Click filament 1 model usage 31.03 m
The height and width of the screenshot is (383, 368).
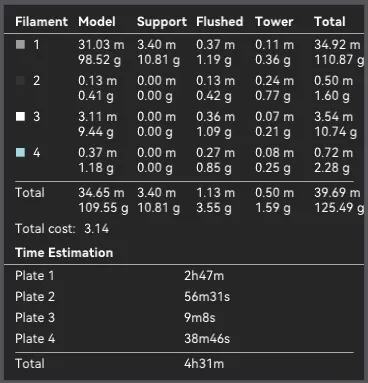pos(101,44)
